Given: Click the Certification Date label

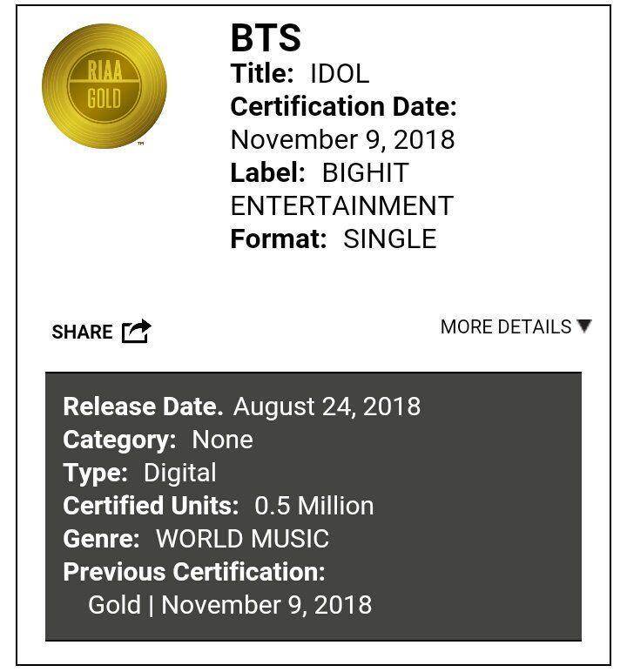Looking at the screenshot, I should coord(343,107).
